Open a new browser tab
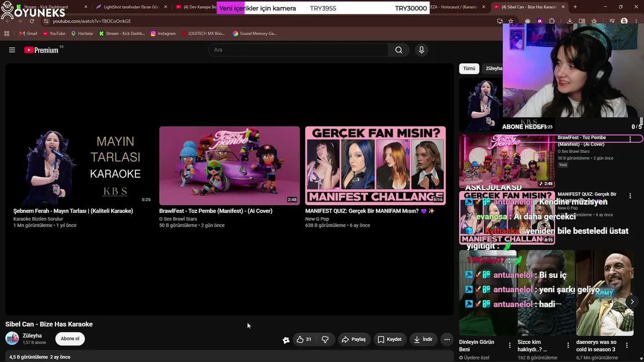The width and height of the screenshot is (644, 362). click(x=575, y=7)
